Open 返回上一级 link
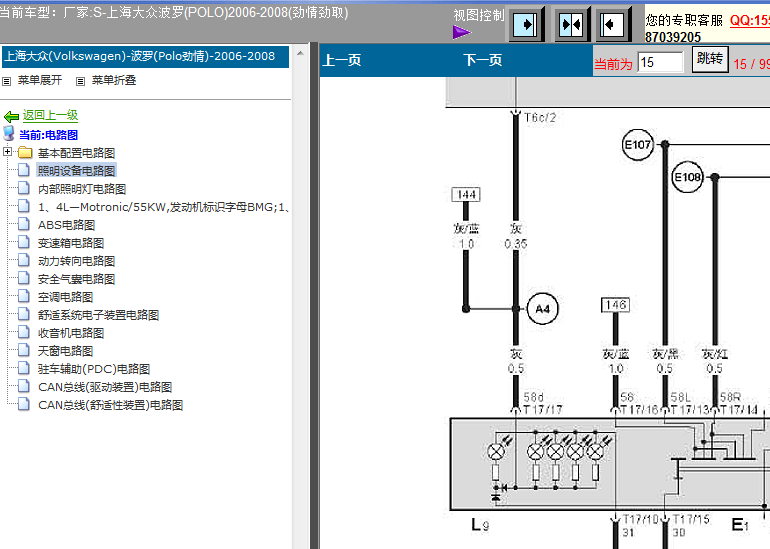The image size is (770, 549). click(x=50, y=115)
